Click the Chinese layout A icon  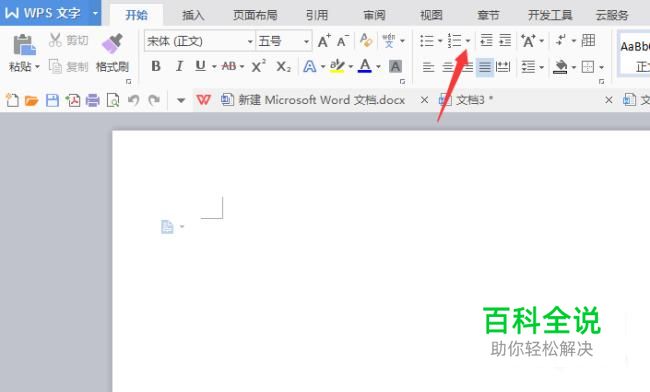(529, 41)
